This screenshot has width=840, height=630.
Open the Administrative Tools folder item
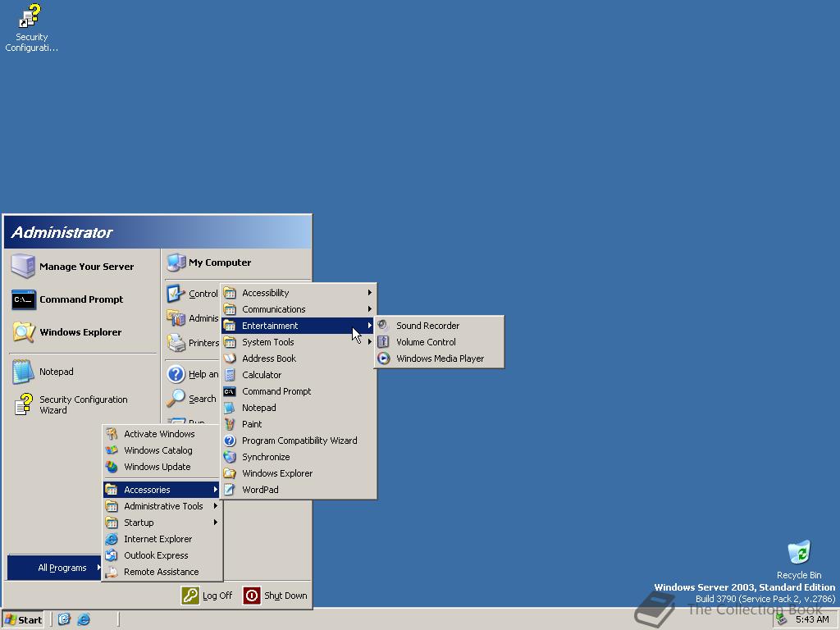(162, 505)
